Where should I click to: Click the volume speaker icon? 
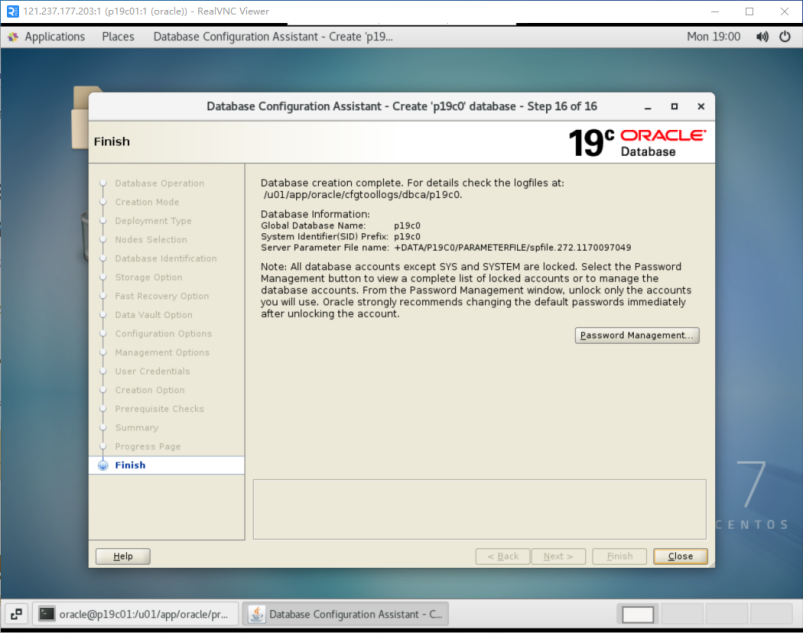coord(762,37)
